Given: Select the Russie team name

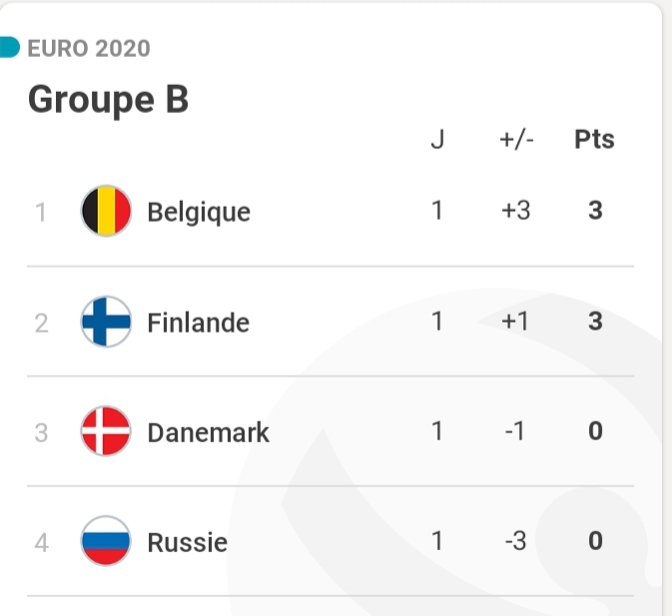Looking at the screenshot, I should pos(187,542).
